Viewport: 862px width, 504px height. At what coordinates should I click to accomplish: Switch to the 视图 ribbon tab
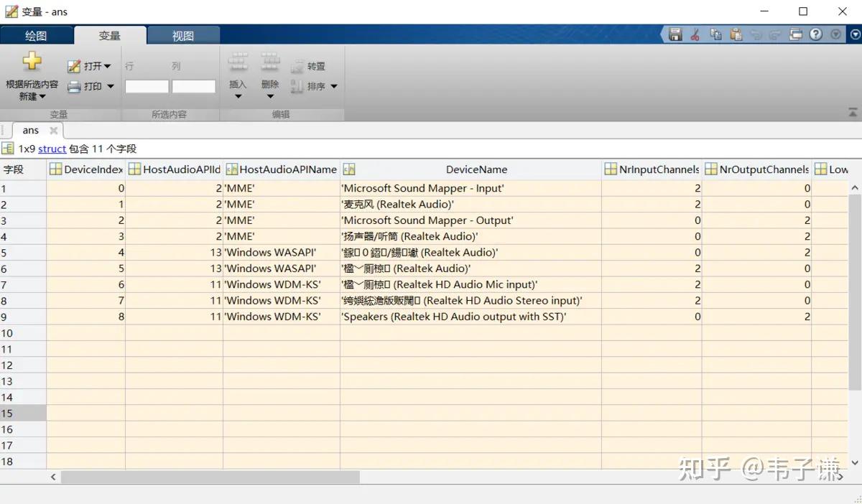183,34
